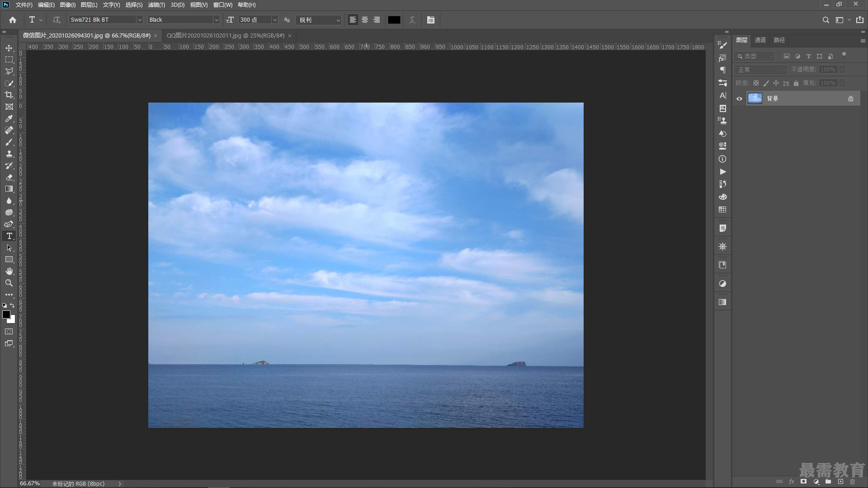Select the Crop tool
The height and width of the screenshot is (488, 868).
pos(9,95)
